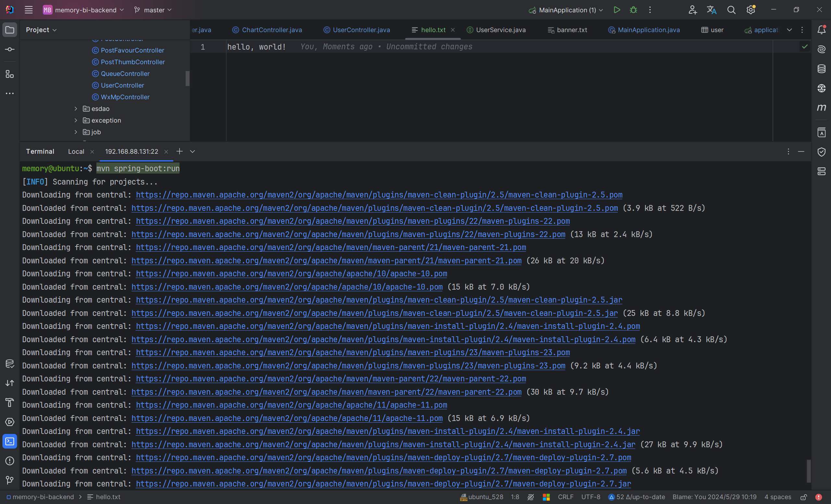831x504 pixels.
Task: Open the Commit tool window icon
Action: (10, 49)
